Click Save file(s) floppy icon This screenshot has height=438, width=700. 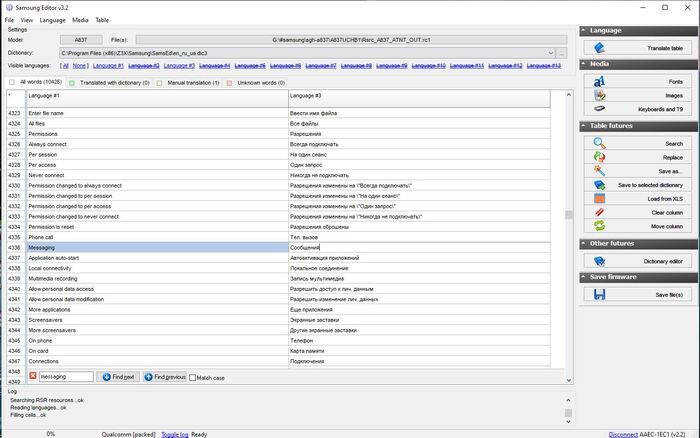[599, 295]
